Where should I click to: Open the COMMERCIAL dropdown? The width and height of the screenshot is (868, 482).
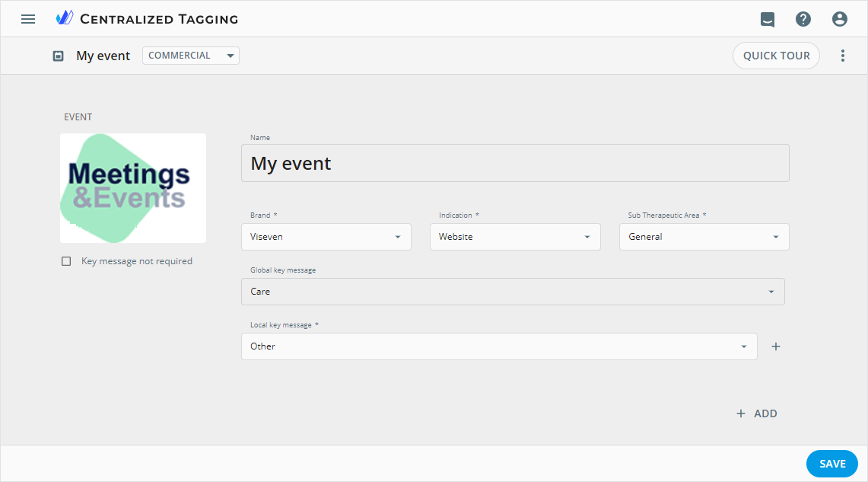(x=190, y=56)
